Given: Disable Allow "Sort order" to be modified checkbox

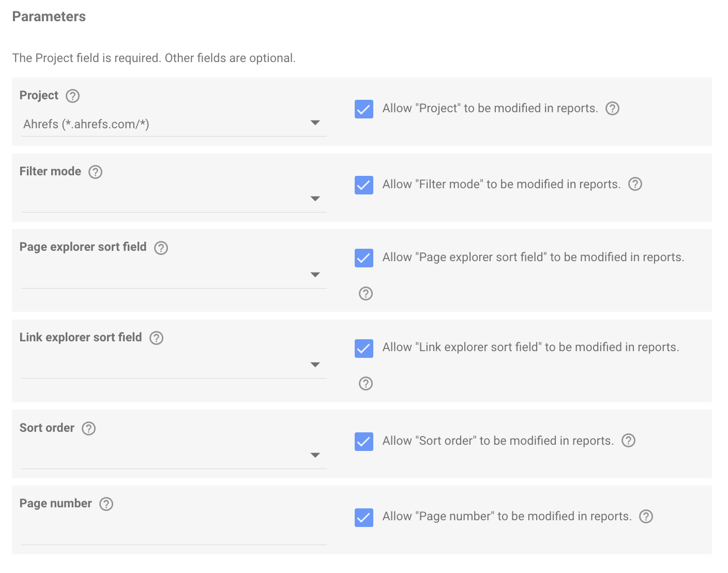Looking at the screenshot, I should pos(364,441).
